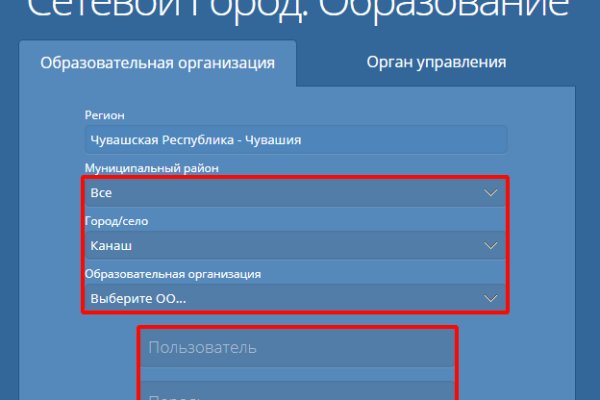
Task: Open the city dropdown showing Канаш
Action: pos(295,245)
